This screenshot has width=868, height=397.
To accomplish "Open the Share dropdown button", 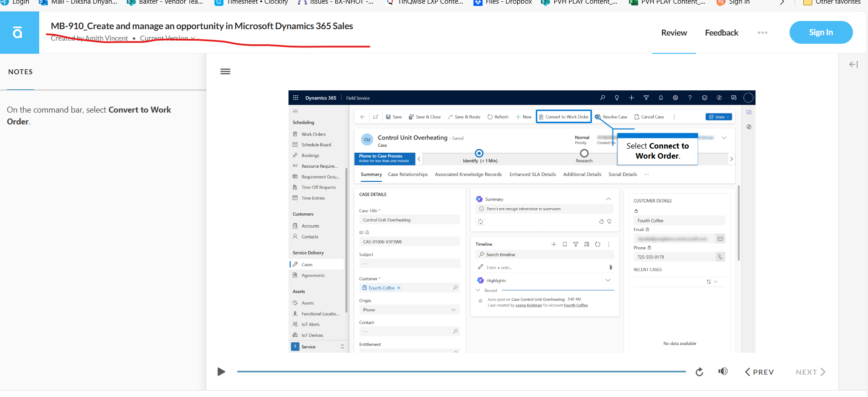I will point(719,117).
